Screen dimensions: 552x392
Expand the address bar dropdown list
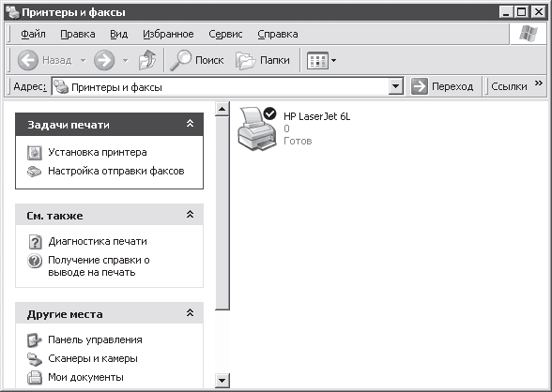click(396, 86)
